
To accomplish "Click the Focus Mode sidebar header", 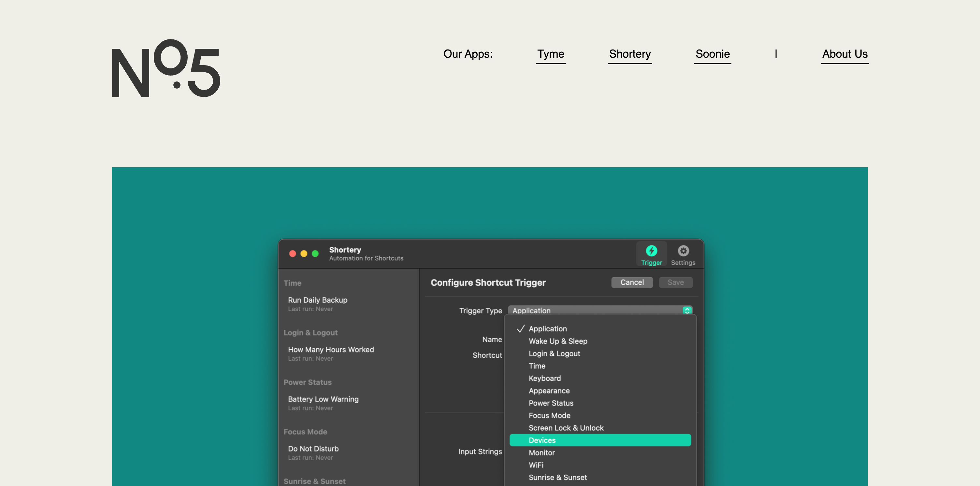I will pos(305,432).
